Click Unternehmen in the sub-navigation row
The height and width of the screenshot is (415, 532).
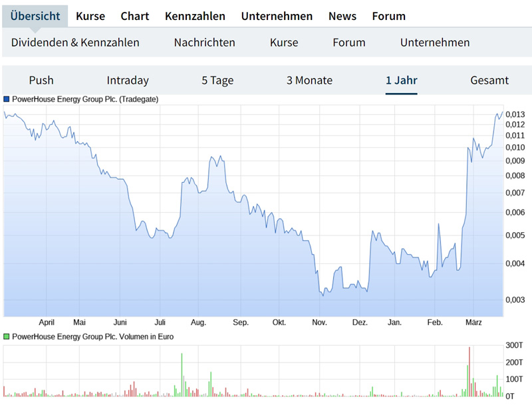point(435,43)
